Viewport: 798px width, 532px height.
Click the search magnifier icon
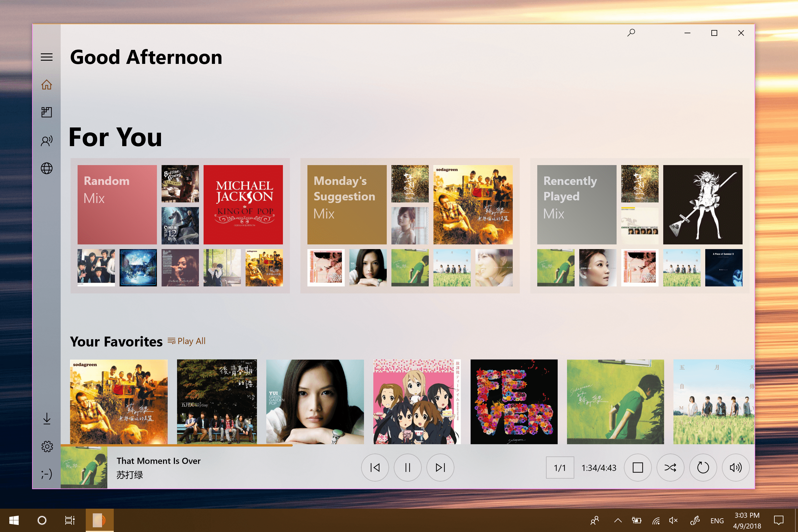pyautogui.click(x=631, y=33)
